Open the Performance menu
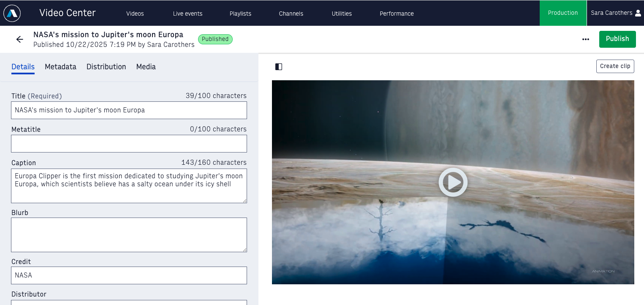Viewport: 644px width, 305px height. click(397, 14)
